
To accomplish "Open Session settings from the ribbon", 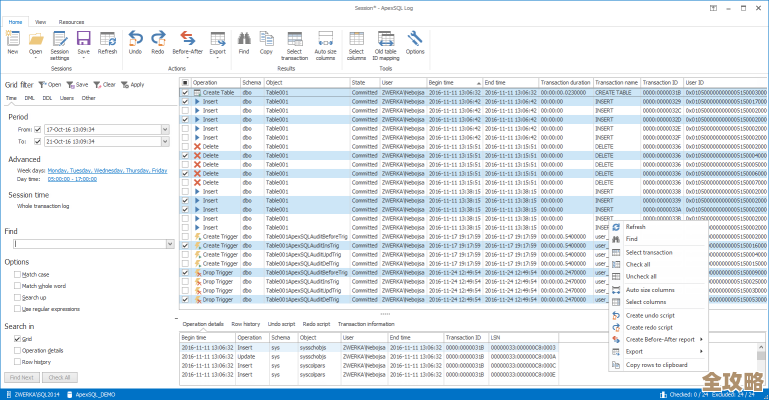I will click(60, 38).
